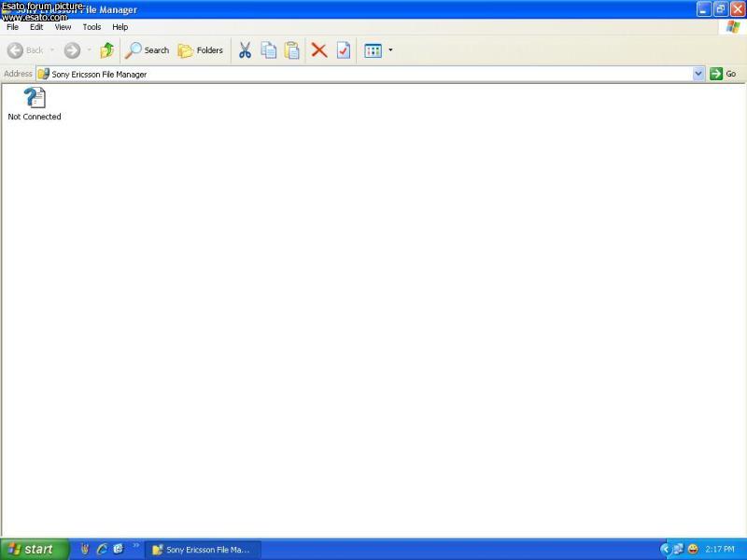
Task: Open the Windows Start menu
Action: pos(34,550)
